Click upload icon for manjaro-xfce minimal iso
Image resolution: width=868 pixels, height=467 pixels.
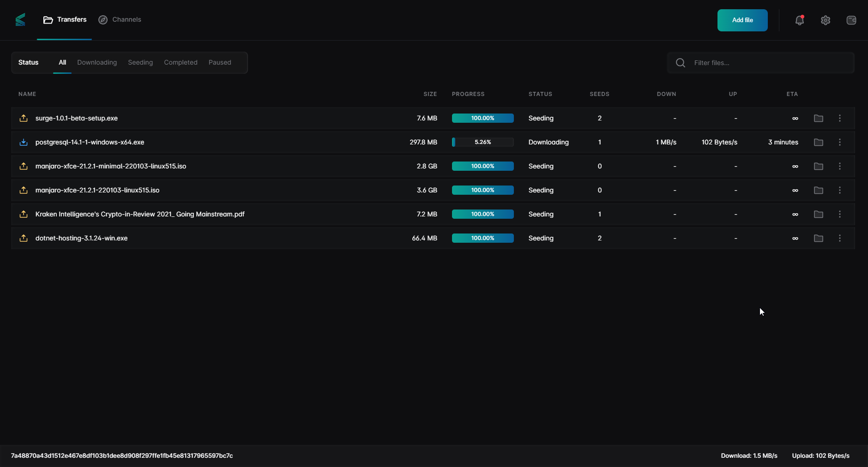[24, 166]
